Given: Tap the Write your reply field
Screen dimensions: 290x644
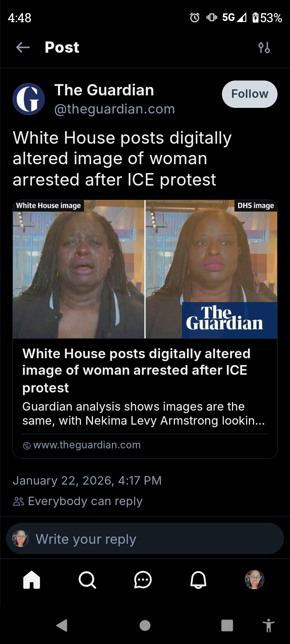Looking at the screenshot, I should [x=145, y=539].
